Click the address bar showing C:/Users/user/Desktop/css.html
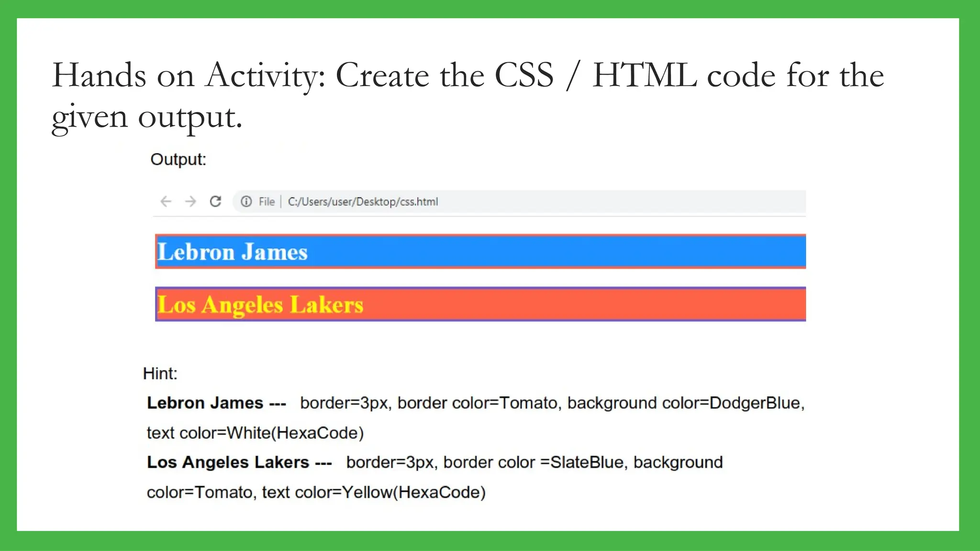980x551 pixels. (x=519, y=201)
